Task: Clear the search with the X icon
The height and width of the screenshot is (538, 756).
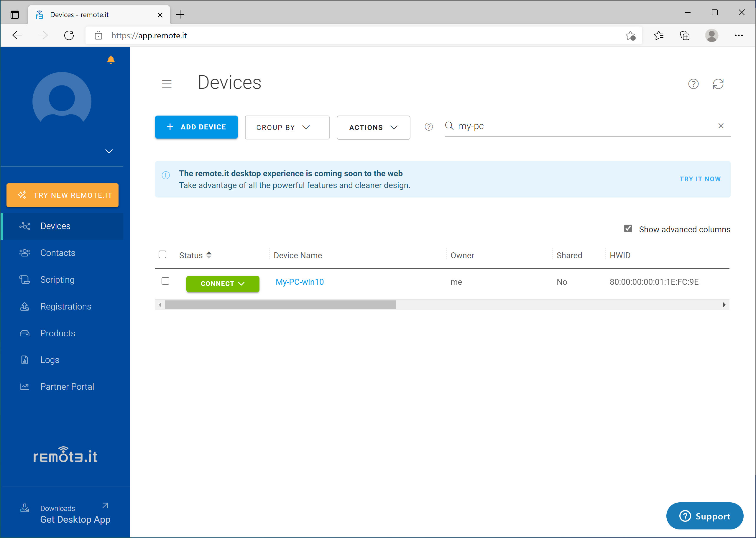Action: pos(721,126)
